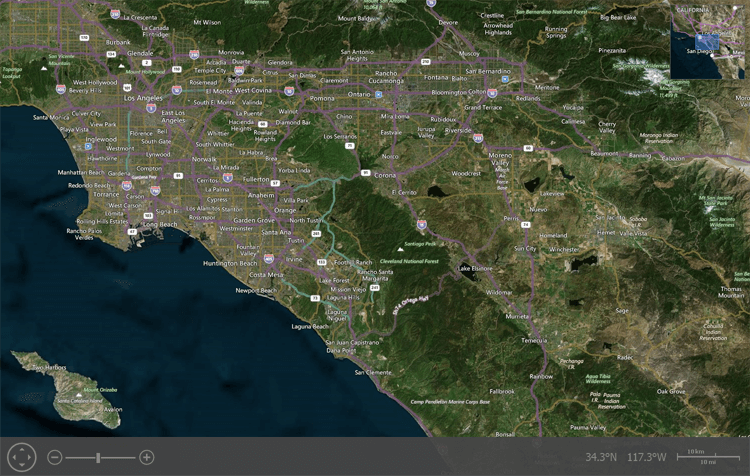Click the airport icon near Inglewood
Viewport: 750px width, 476px height.
pyautogui.click(x=88, y=146)
